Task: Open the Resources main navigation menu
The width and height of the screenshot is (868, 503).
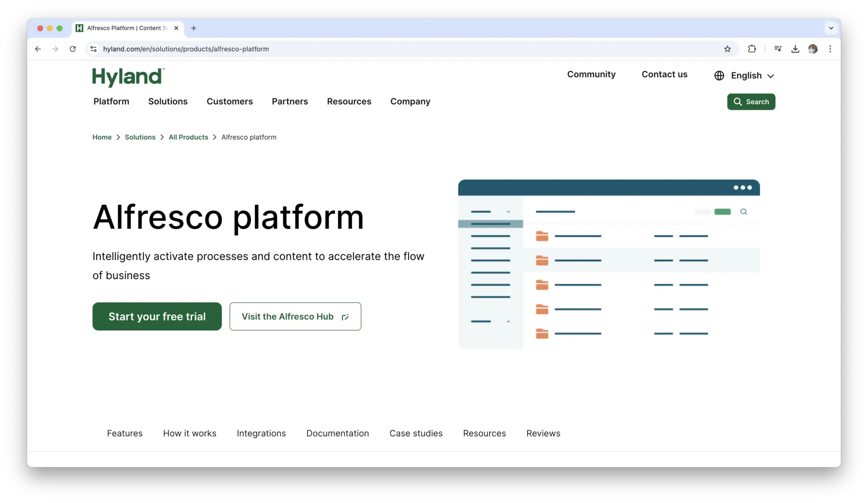Action: pyautogui.click(x=349, y=102)
